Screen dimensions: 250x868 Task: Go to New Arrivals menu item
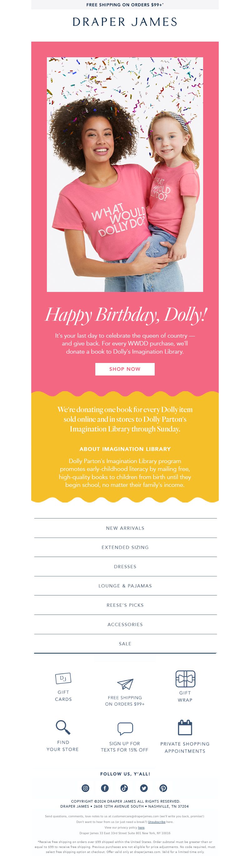[x=125, y=528]
